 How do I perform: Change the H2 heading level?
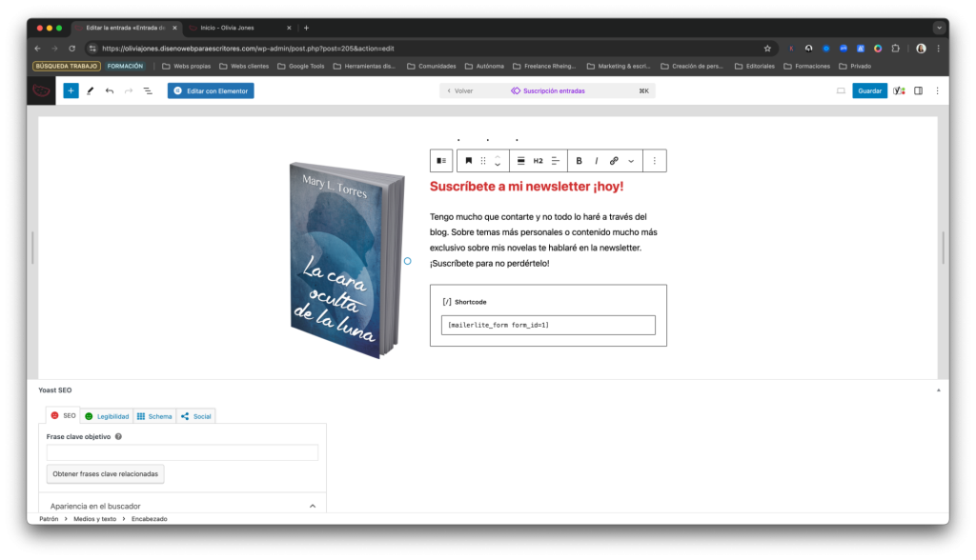click(x=538, y=161)
